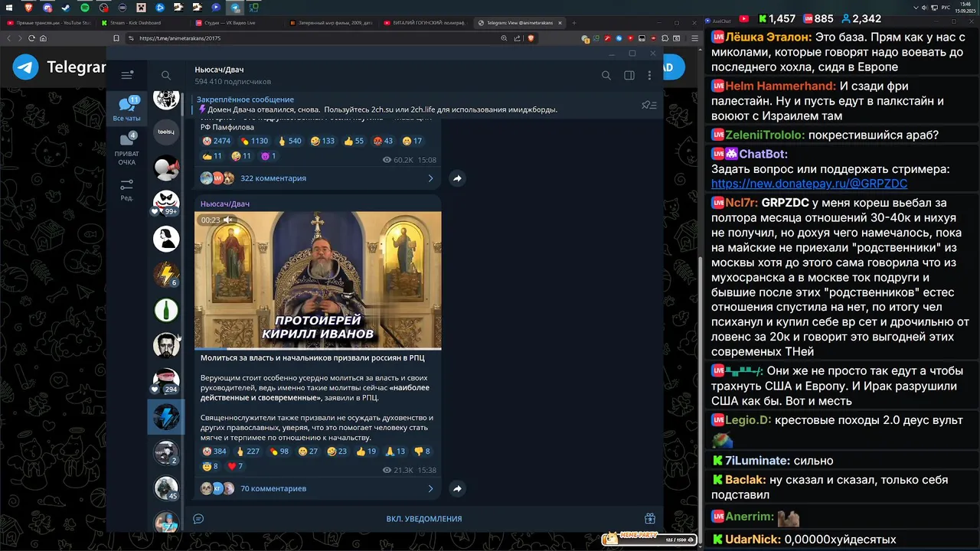Search chats with the sidebar magnifier icon

coord(166,75)
